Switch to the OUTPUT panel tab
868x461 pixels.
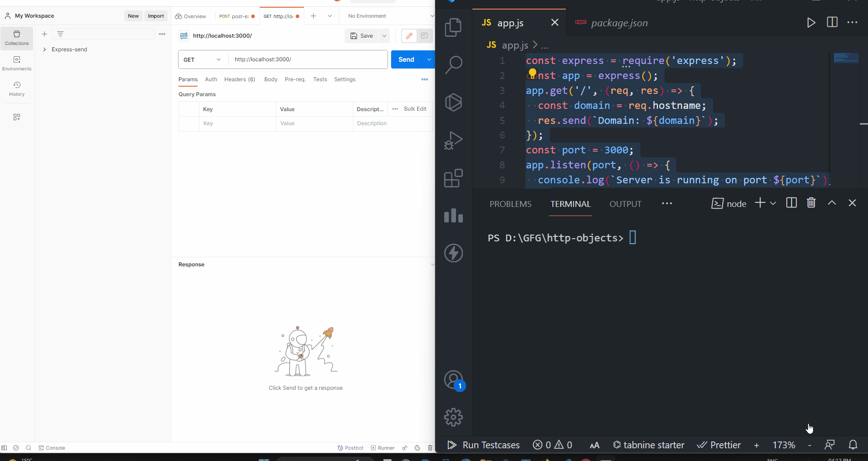625,204
